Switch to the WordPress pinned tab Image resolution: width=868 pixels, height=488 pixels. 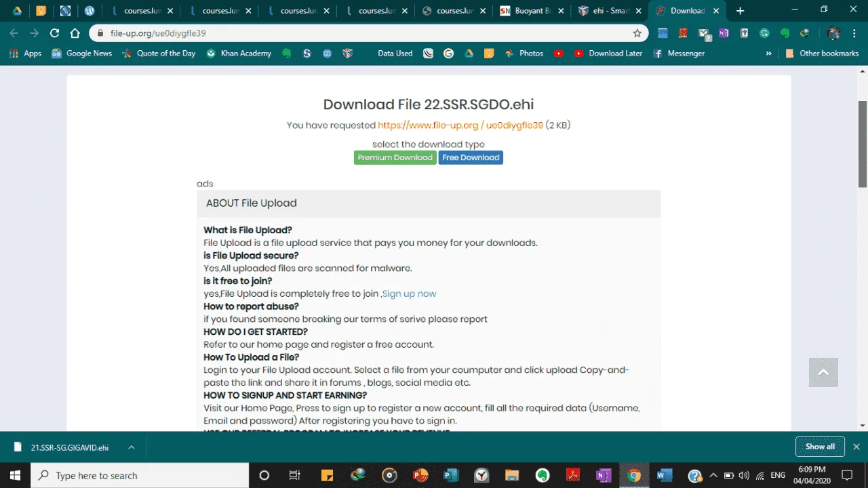89,11
